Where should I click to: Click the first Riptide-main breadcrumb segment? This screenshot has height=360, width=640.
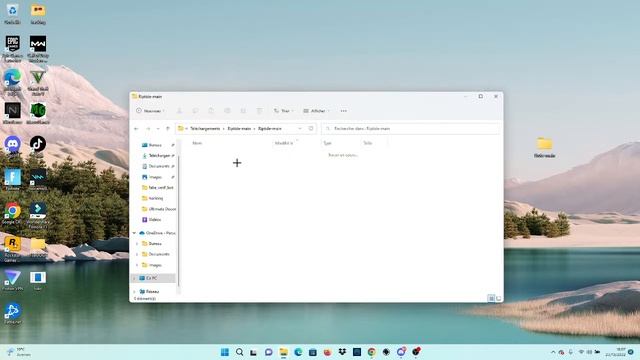239,129
